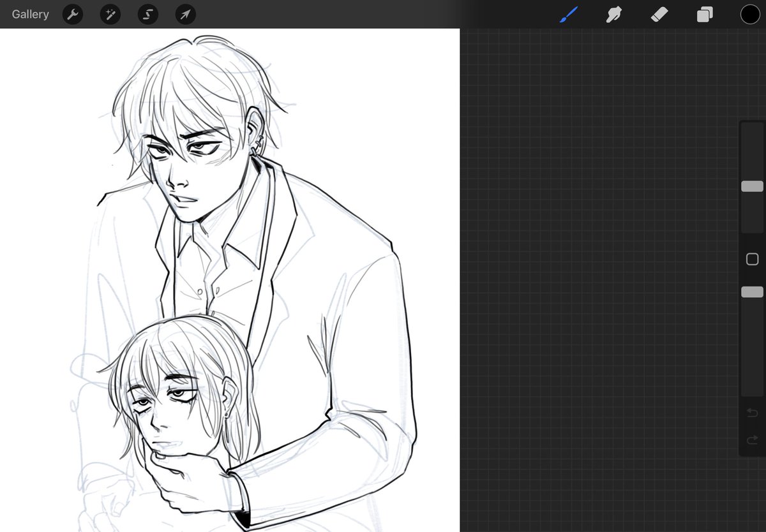766x532 pixels.
Task: Select the Smudge finger tool
Action: (x=614, y=14)
